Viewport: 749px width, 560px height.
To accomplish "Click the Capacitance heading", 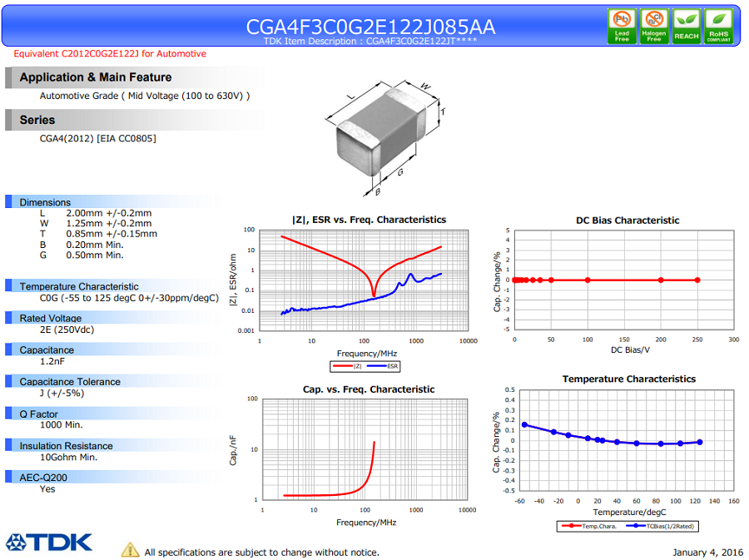I will (47, 350).
